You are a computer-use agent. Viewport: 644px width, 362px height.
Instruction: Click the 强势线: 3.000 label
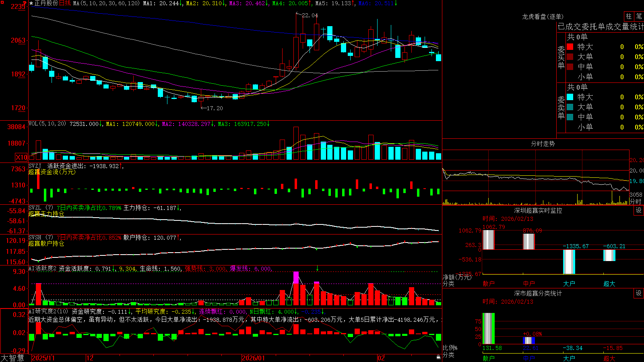[x=205, y=269]
